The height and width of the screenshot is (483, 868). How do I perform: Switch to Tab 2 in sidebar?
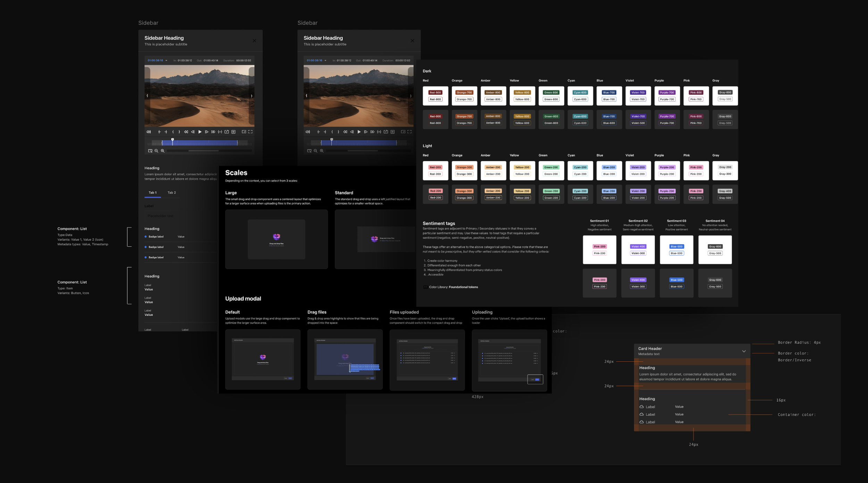tap(172, 193)
